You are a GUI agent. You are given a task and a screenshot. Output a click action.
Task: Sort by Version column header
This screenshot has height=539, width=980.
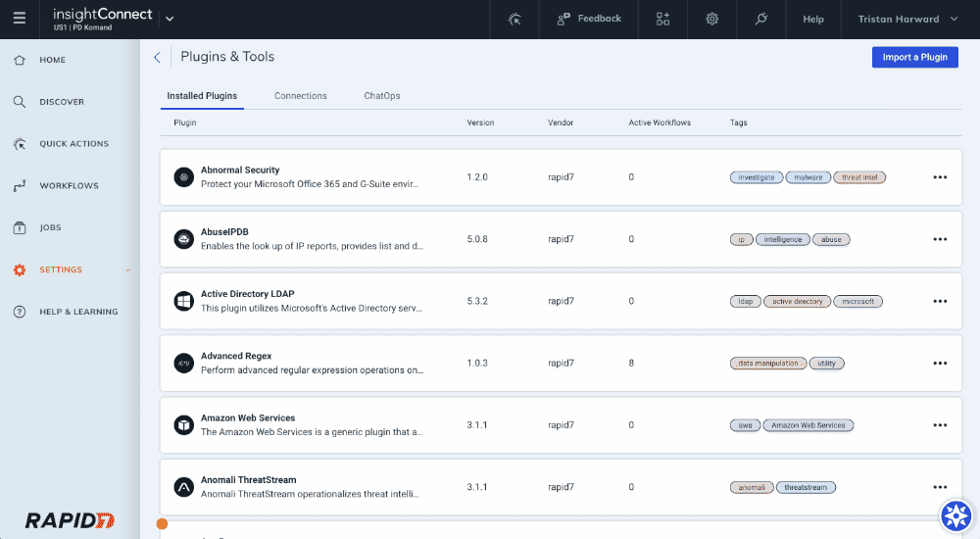[480, 122]
